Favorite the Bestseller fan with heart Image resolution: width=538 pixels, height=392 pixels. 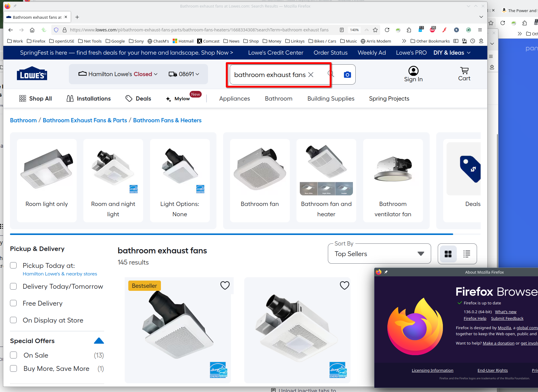[225, 285]
